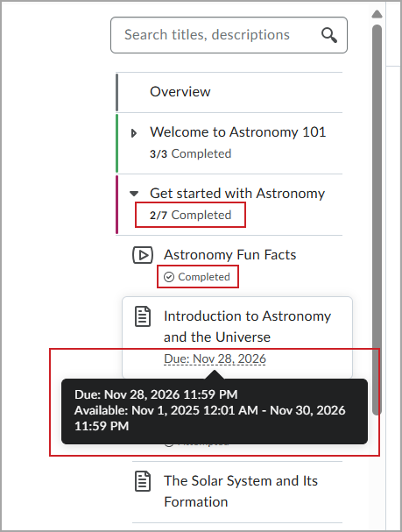The image size is (402, 532).
Task: Click the Solar System document icon
Action: pyautogui.click(x=143, y=481)
